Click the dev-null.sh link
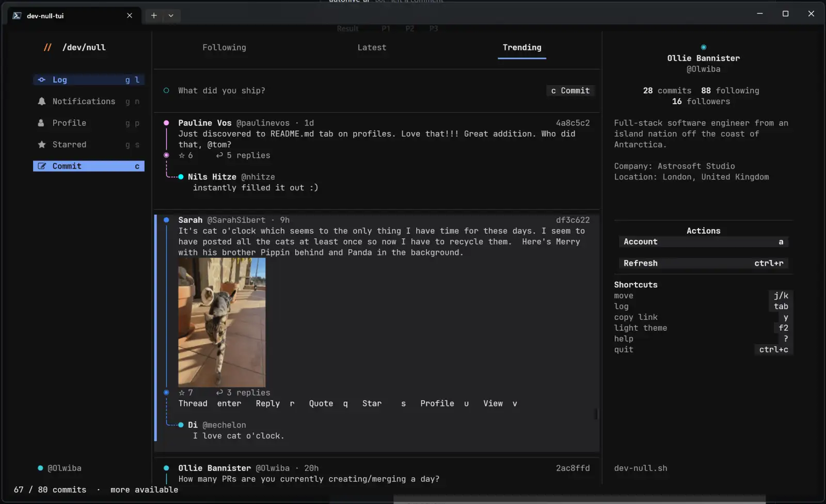Viewport: 826px width, 504px height. tap(641, 468)
